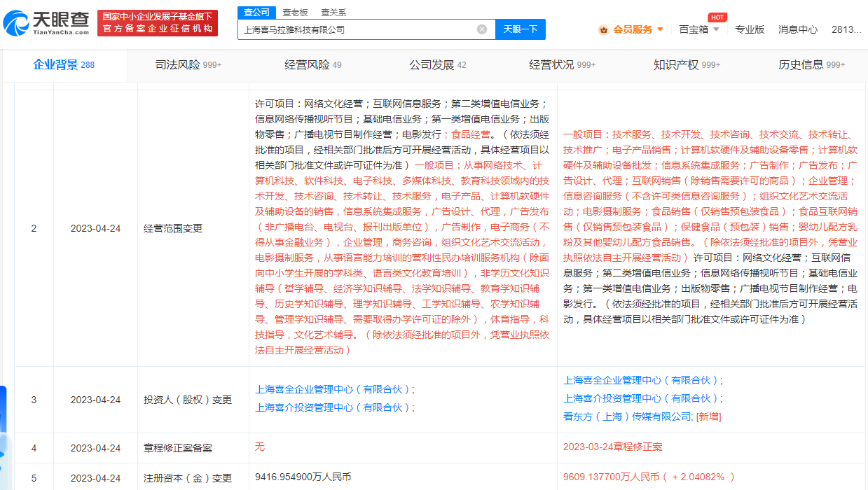Switch to the 经营状况 tab
This screenshot has height=490, width=868.
point(563,64)
